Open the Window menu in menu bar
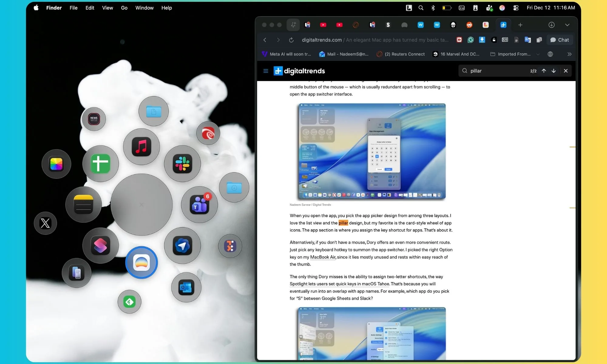607x364 pixels. (144, 8)
